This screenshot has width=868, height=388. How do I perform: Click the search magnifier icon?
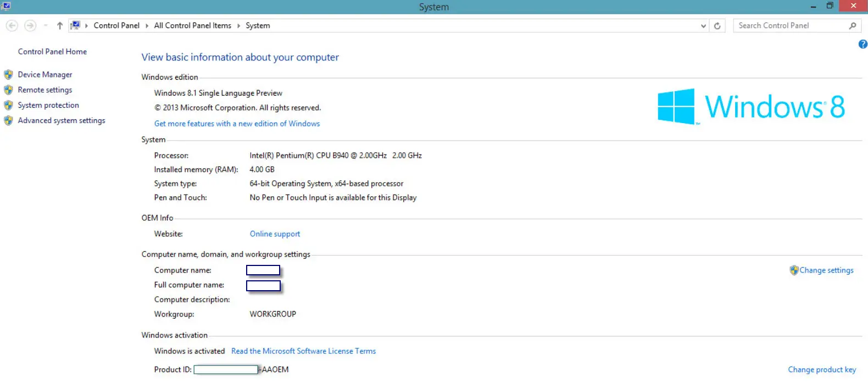click(x=853, y=26)
